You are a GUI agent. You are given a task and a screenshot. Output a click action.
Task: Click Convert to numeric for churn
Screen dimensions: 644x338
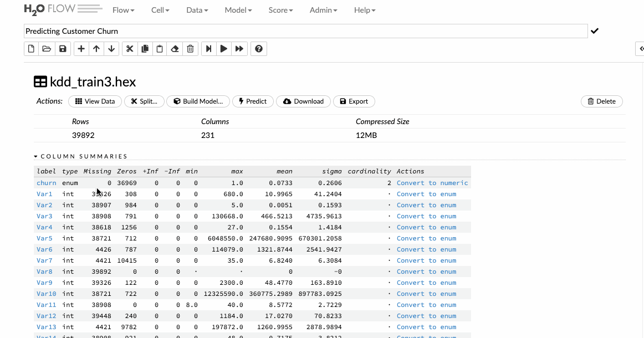coord(432,183)
